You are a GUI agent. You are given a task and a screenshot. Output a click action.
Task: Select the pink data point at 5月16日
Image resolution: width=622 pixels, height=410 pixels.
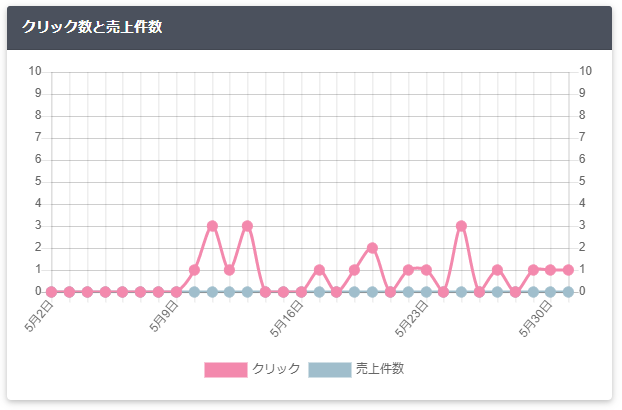click(x=301, y=292)
